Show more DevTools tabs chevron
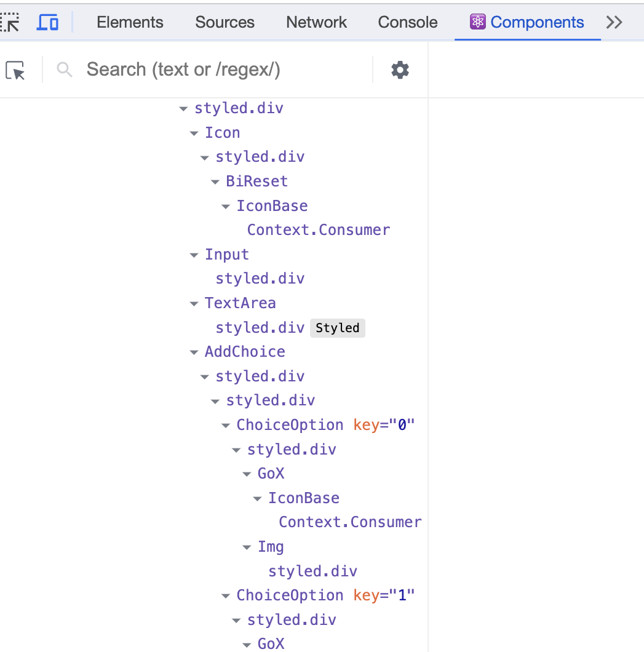644x652 pixels. [x=614, y=22]
